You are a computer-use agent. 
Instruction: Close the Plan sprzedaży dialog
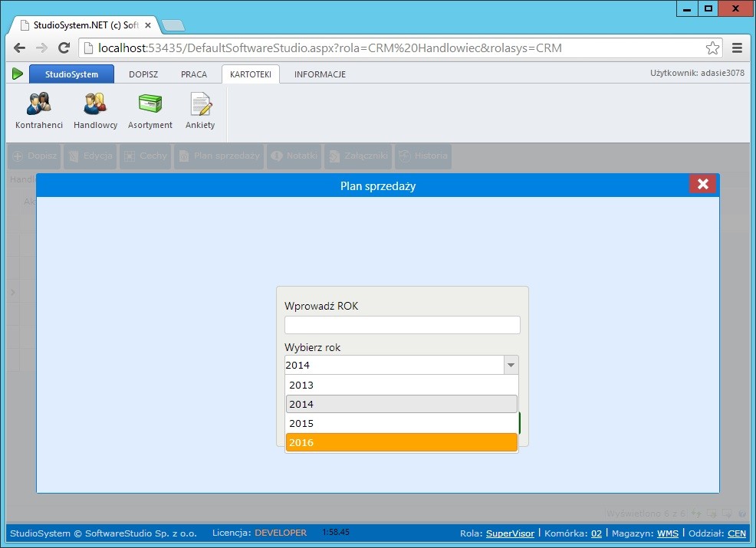click(702, 184)
